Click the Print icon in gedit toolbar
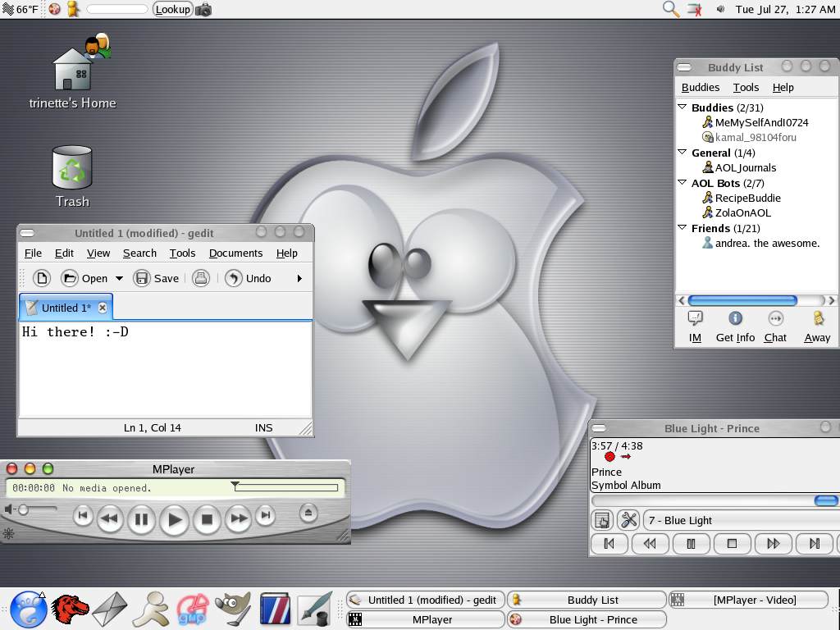This screenshot has width=840, height=630. pos(201,278)
